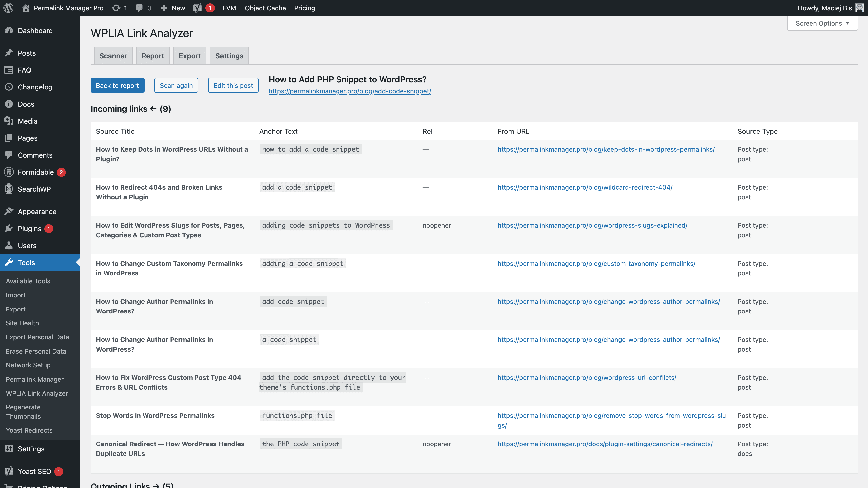The height and width of the screenshot is (488, 868).
Task: Click the Edit this post button
Action: coord(233,85)
